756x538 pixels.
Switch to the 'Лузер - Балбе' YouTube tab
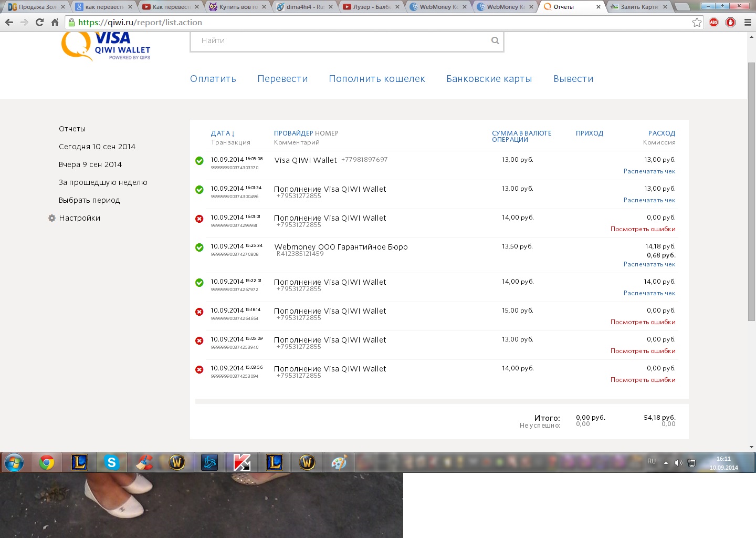click(371, 7)
